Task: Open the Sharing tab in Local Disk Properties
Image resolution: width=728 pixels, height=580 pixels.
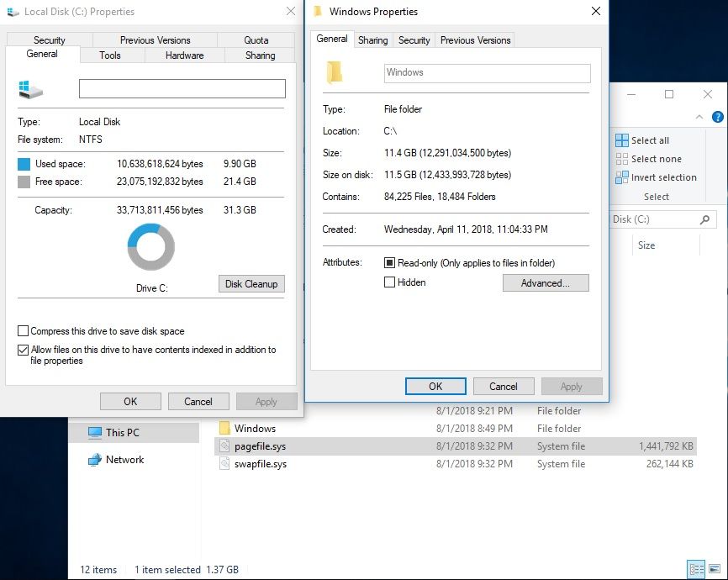Action: pyautogui.click(x=260, y=55)
